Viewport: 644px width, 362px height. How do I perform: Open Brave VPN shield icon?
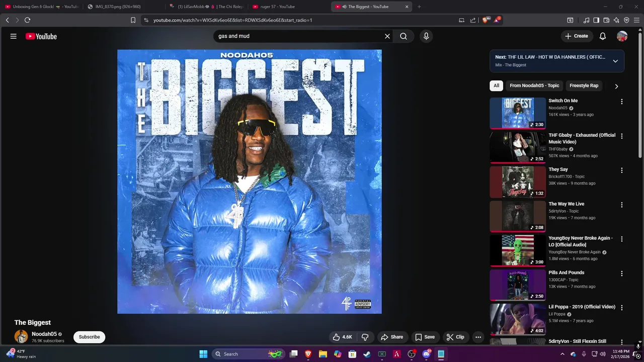(626, 20)
